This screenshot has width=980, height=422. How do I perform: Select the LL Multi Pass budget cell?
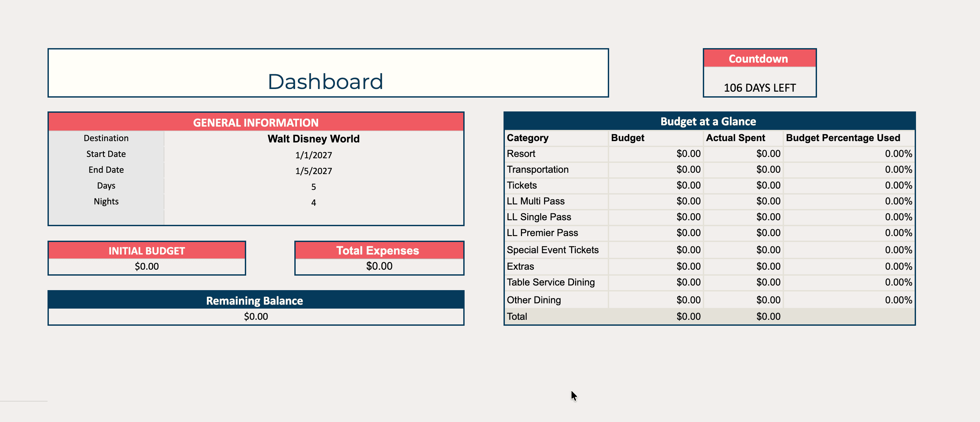(x=656, y=201)
